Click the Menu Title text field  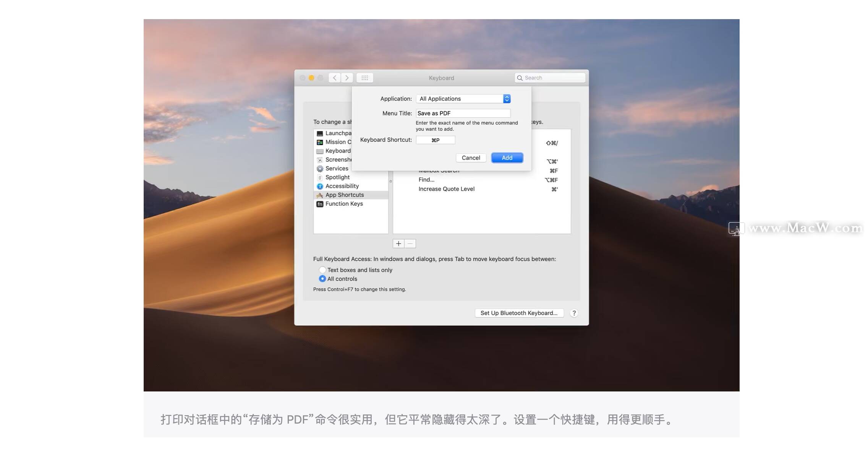pos(463,113)
